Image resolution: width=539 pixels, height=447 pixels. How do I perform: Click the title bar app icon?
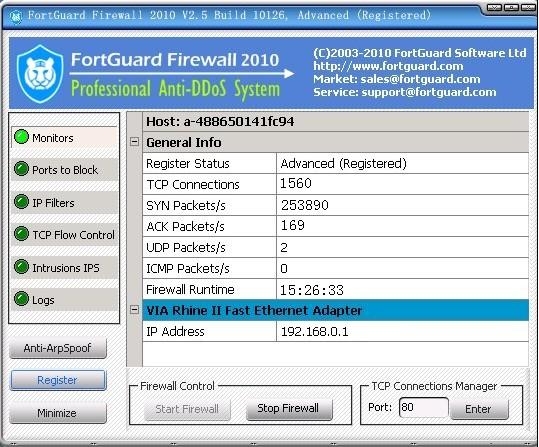pos(15,16)
